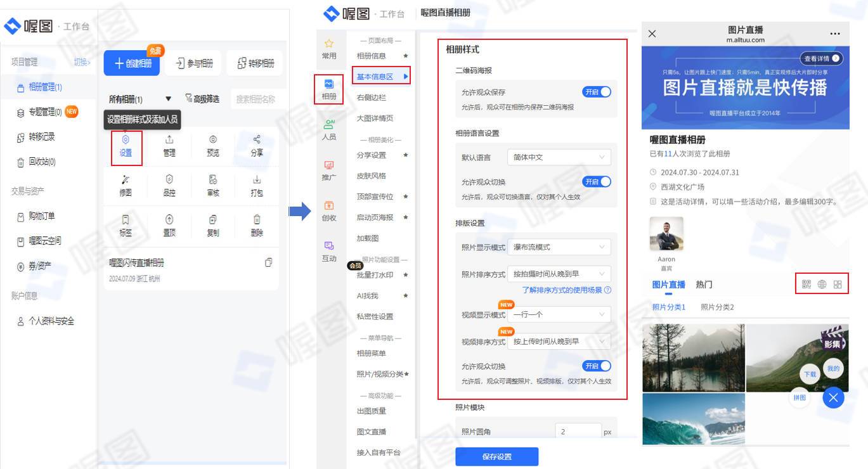Click the 保存设置 button
This screenshot has height=469, width=868.
click(496, 457)
